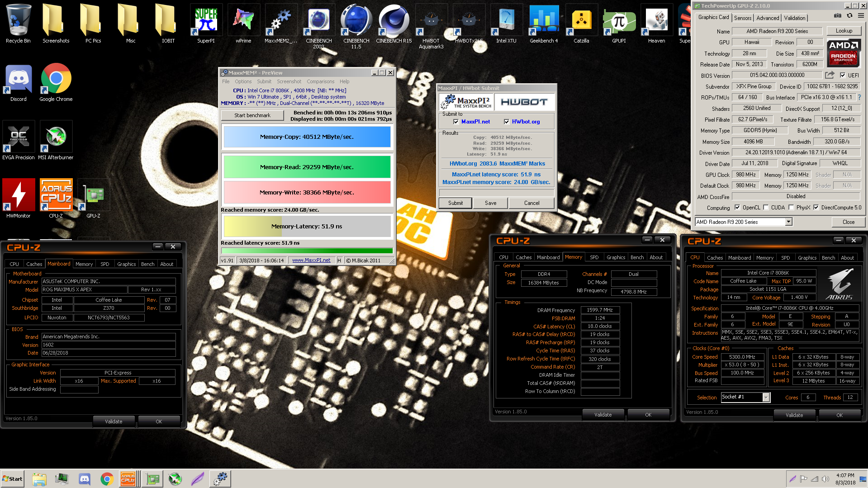Toggle the UEFI checkbox in GPU-Z

click(843, 76)
